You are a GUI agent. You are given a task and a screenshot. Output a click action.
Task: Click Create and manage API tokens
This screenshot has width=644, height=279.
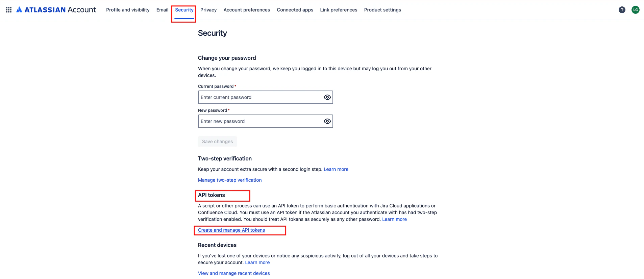(x=231, y=230)
